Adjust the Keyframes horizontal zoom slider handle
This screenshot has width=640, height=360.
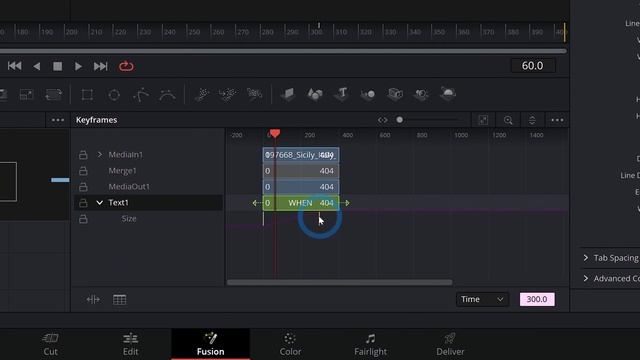[400, 120]
